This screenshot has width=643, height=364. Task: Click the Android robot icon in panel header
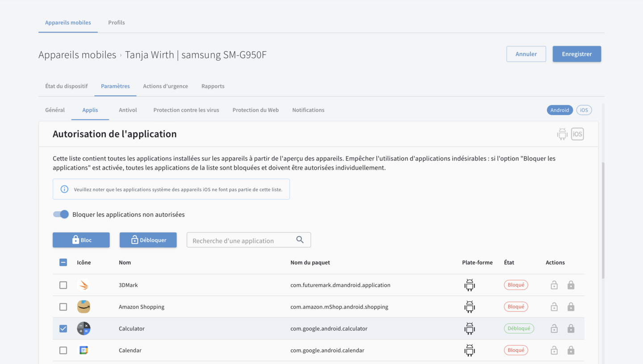tap(562, 134)
